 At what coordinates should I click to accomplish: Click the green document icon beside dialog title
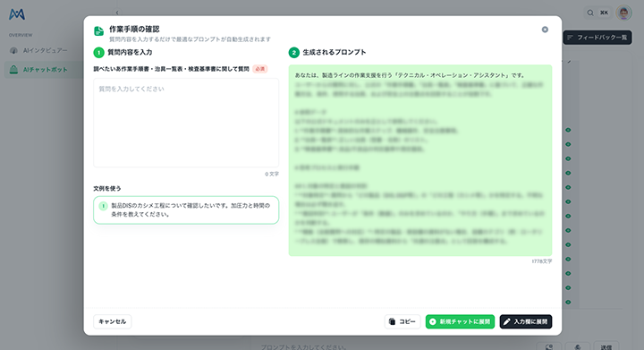click(99, 30)
